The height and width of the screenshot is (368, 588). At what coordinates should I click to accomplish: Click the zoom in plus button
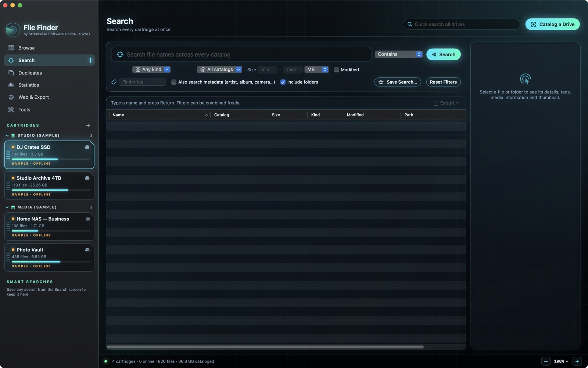coord(577,361)
